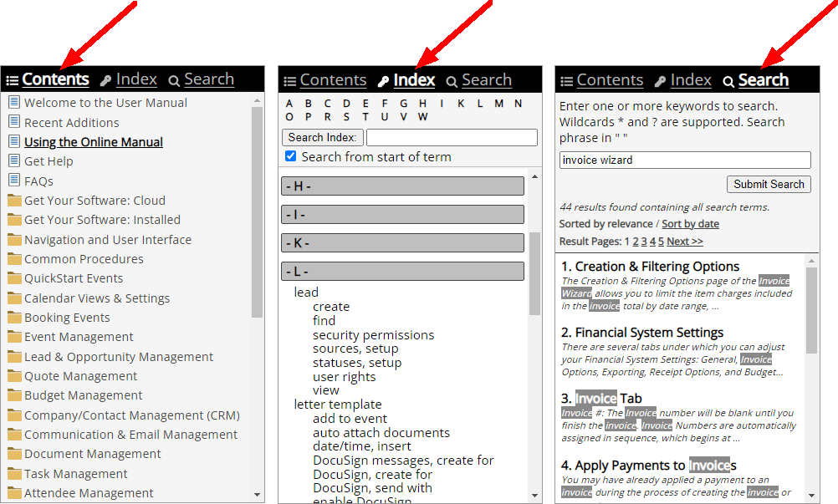Go to result page 2
The height and width of the screenshot is (504, 838).
[636, 242]
